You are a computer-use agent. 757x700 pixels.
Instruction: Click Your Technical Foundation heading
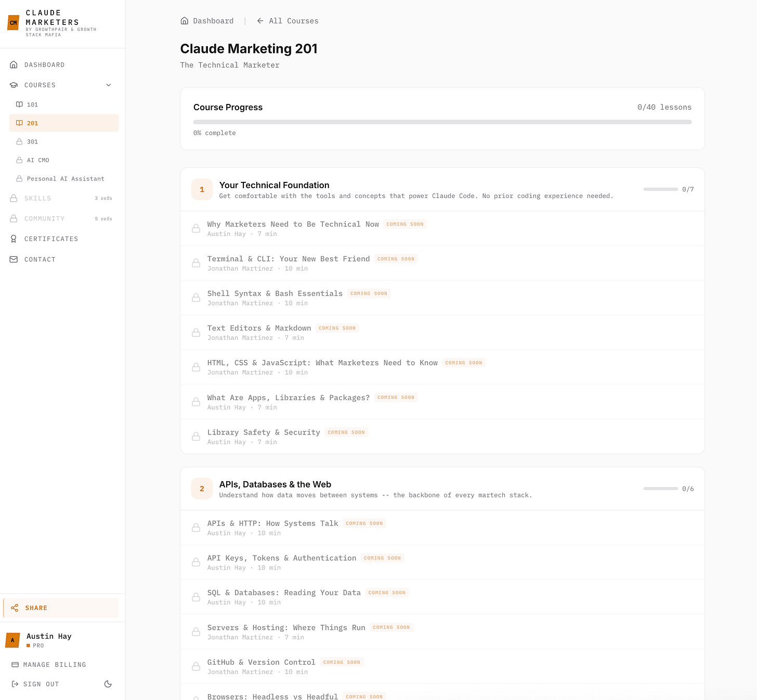[x=274, y=185]
